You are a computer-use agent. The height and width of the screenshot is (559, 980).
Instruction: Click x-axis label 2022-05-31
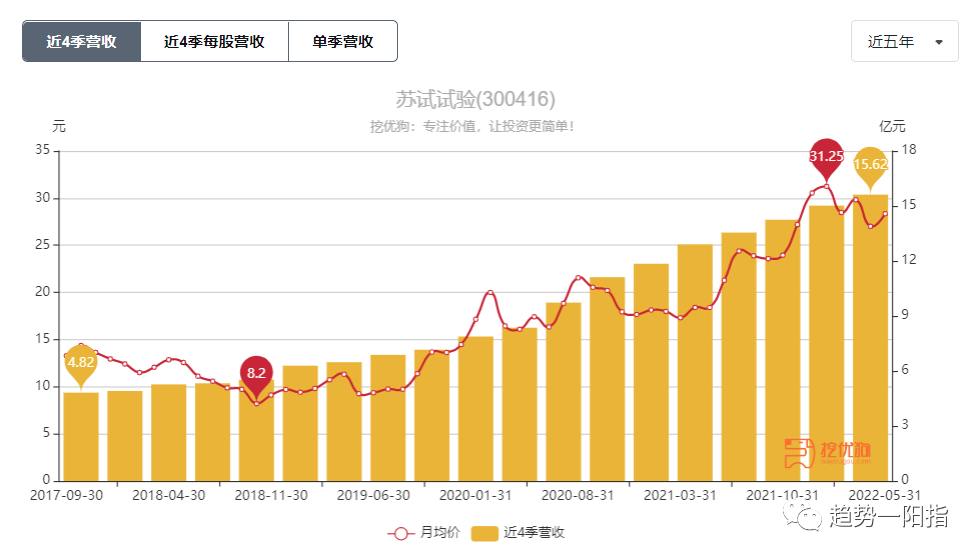point(884,495)
